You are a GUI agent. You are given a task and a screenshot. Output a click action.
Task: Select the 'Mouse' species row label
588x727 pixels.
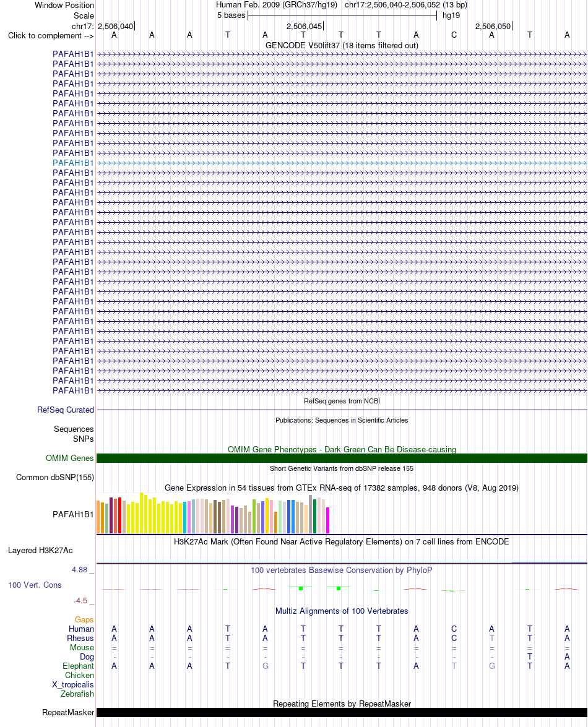tap(82, 647)
